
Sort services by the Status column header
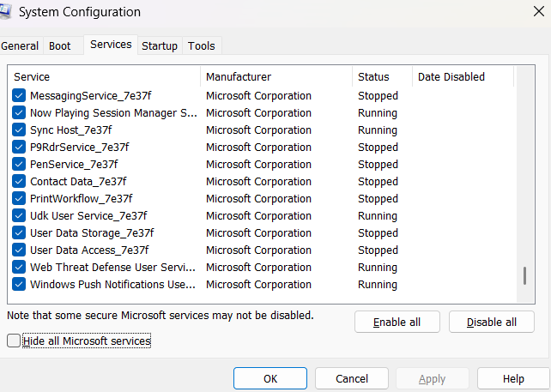[383, 77]
